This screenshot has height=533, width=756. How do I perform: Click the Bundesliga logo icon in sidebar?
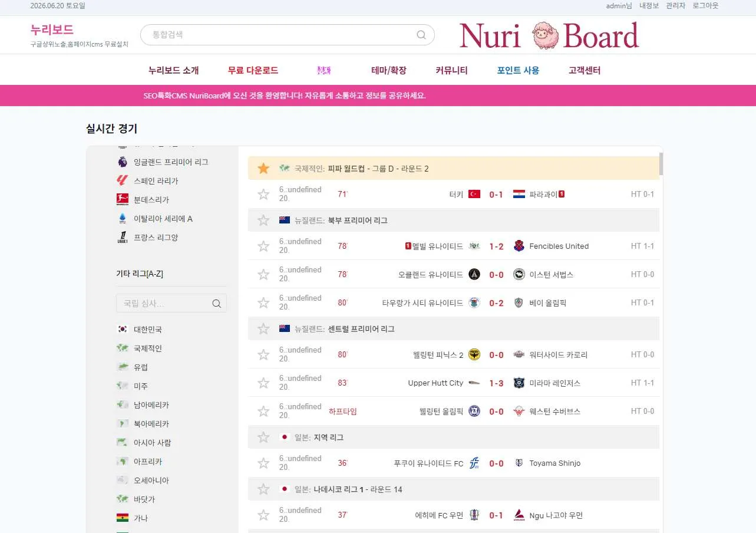[x=122, y=199]
